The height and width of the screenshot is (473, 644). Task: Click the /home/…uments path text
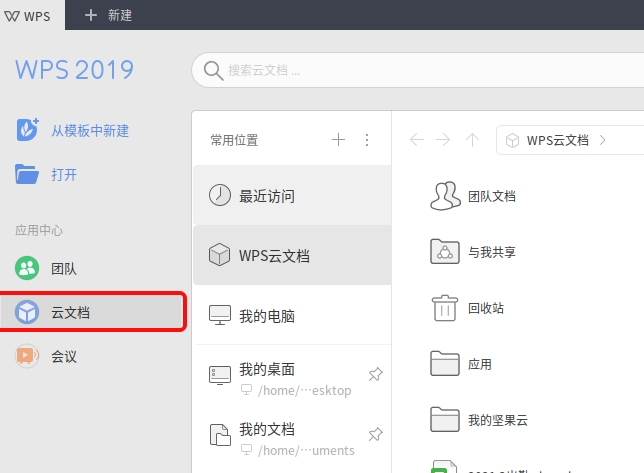(306, 450)
